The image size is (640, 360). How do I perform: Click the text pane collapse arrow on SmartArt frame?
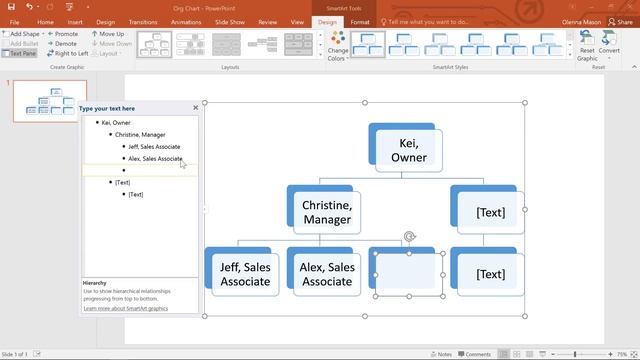[205, 209]
